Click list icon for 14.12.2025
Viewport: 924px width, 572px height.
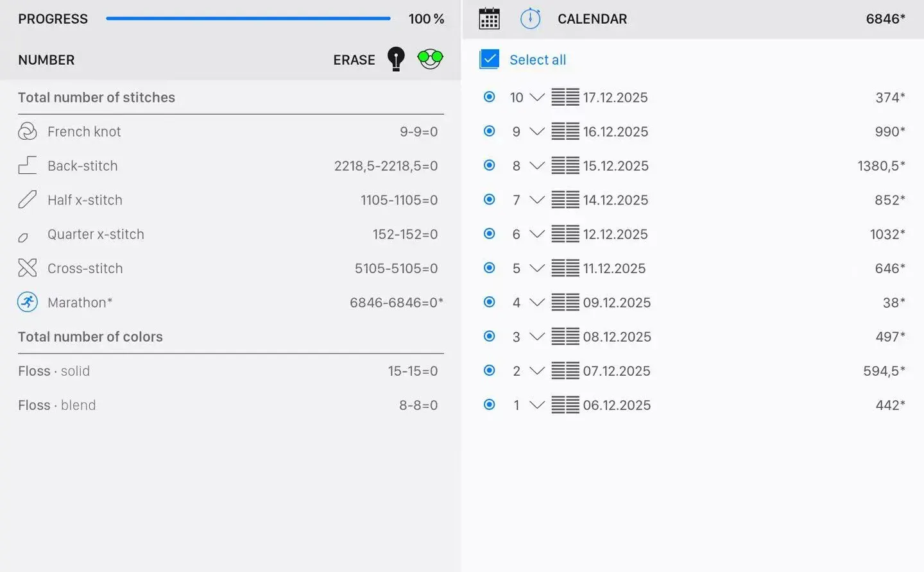[565, 199]
